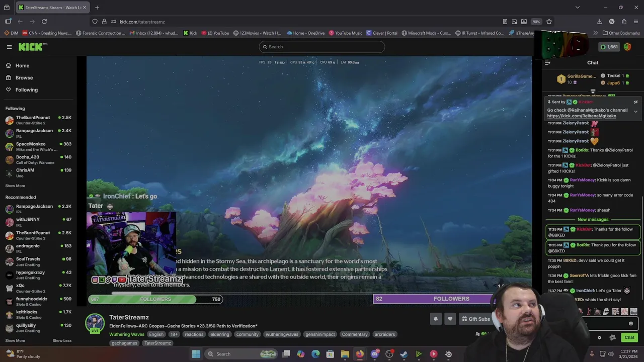Show more bookmarks overflow chevron
This screenshot has height=362, width=644.
596,33
